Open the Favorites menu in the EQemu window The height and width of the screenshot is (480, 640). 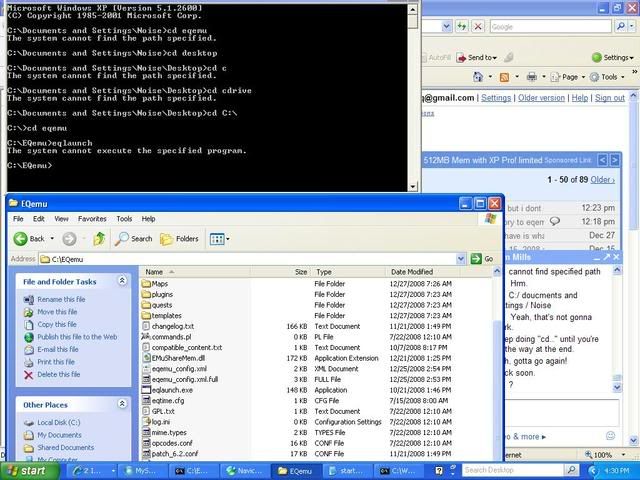point(92,219)
